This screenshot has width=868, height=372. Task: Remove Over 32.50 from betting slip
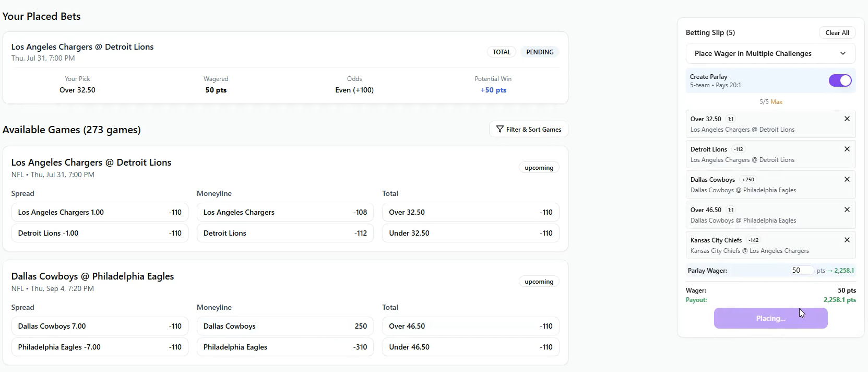847,119
